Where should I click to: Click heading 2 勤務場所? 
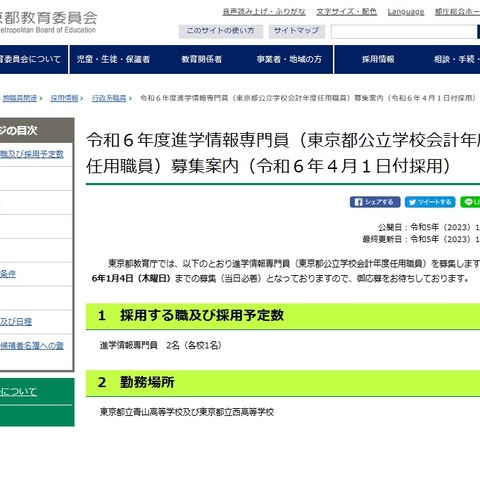point(136,382)
